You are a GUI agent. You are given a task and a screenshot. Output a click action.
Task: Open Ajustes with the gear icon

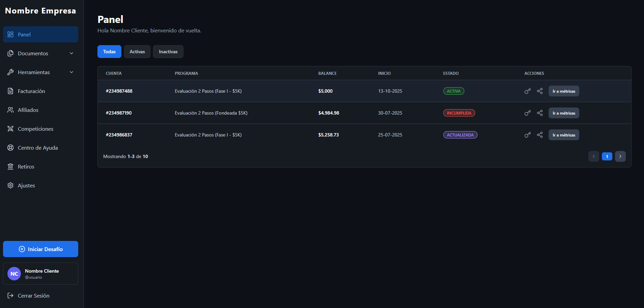tap(10, 185)
